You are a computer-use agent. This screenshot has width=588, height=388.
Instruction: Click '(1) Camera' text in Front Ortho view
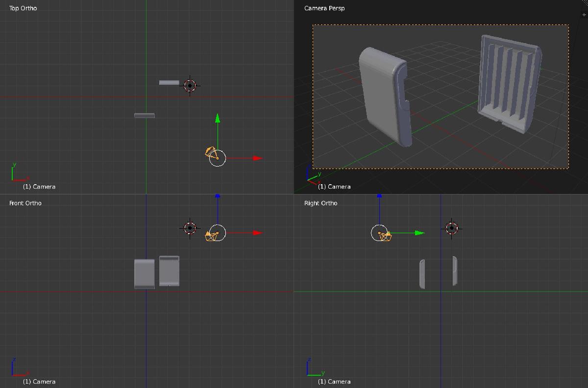coord(39,382)
